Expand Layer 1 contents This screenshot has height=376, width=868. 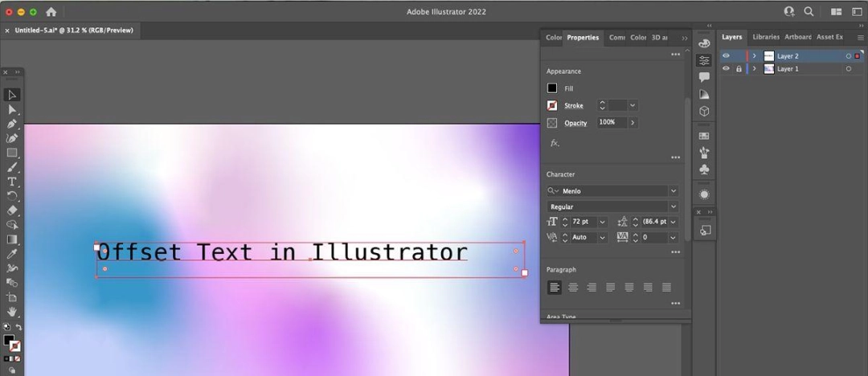coord(754,68)
